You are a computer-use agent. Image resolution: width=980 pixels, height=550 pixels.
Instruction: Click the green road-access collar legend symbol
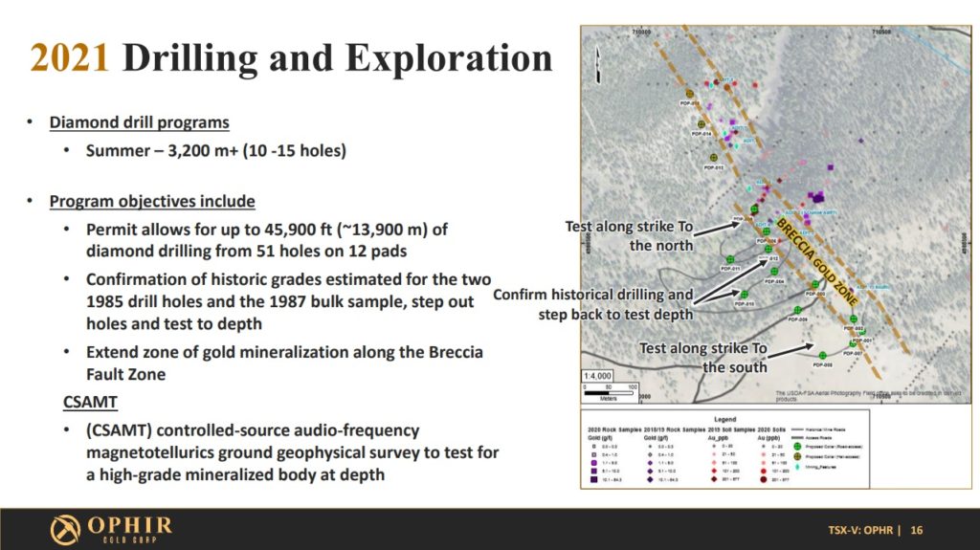(x=797, y=447)
